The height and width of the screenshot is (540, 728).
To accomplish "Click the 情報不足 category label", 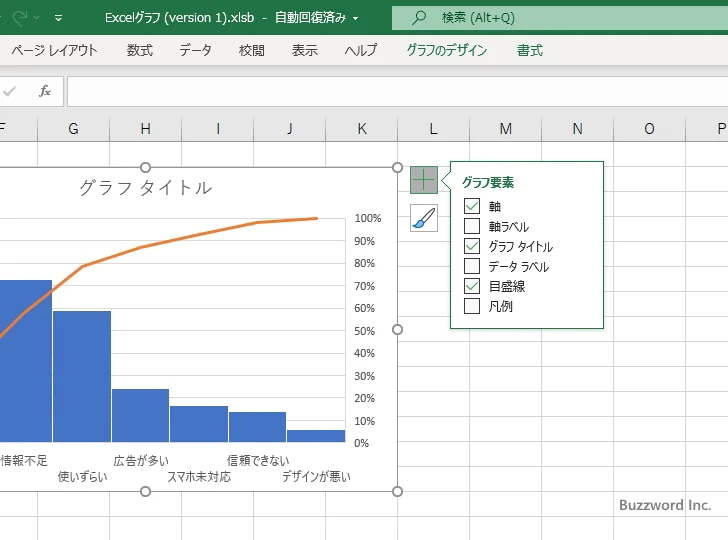I will click(x=24, y=461).
